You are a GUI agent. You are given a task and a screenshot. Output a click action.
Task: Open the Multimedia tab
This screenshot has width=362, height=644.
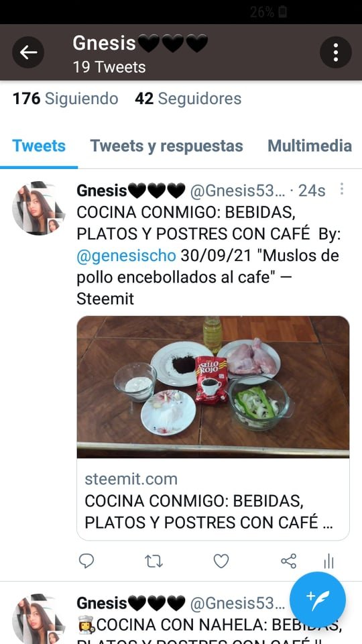(310, 146)
